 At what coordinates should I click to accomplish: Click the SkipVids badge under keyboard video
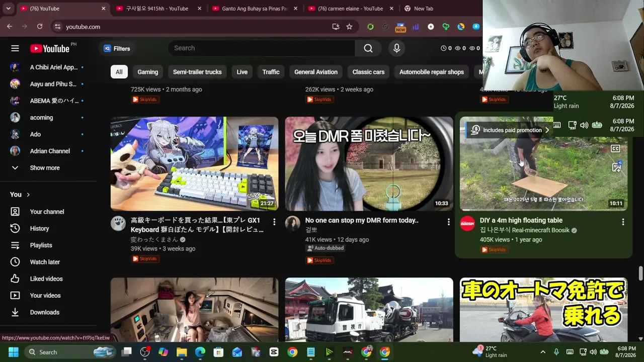(145, 259)
